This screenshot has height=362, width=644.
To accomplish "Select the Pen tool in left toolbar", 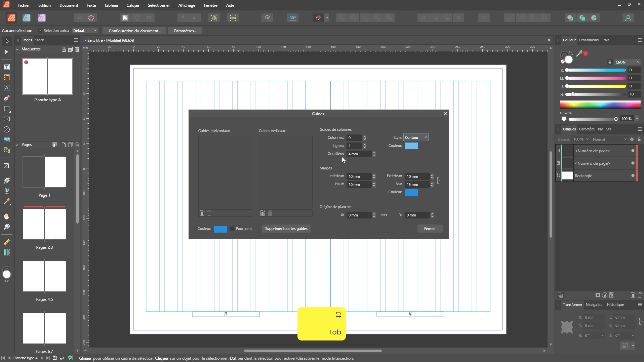I will coord(7,98).
